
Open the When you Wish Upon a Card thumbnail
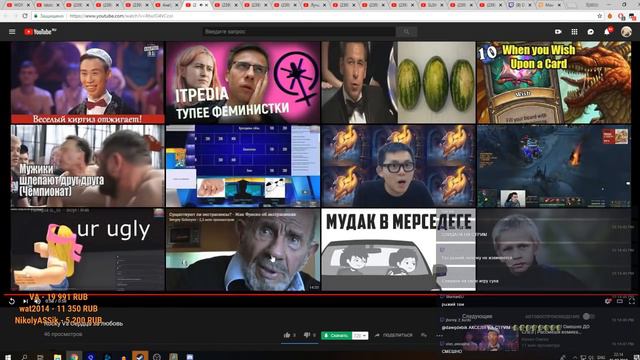pos(554,82)
